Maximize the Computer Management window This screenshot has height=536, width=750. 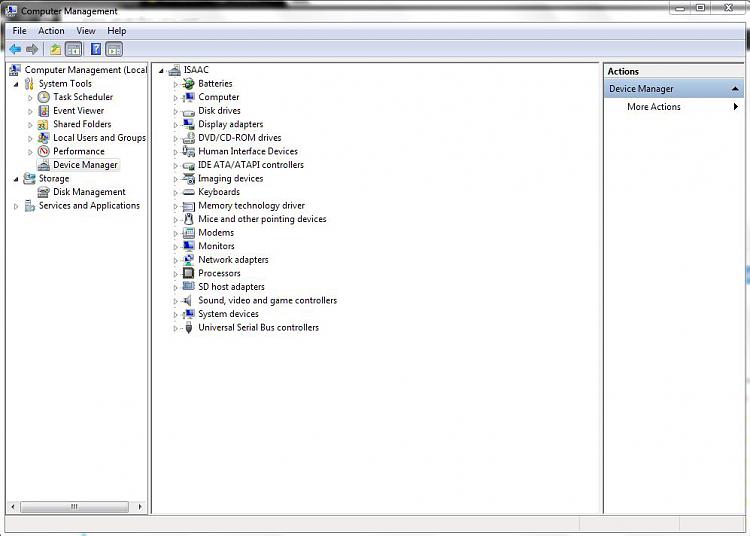700,8
